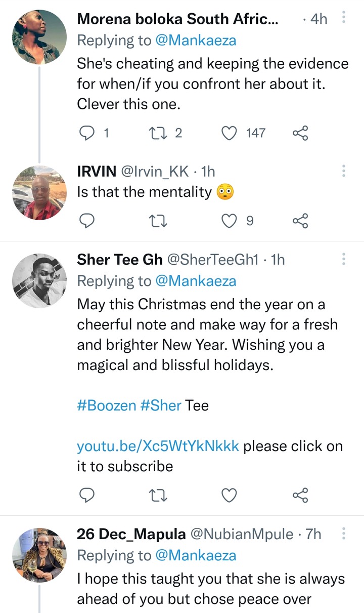This screenshot has height=613, width=364.
Task: Tap the #Boozen hashtag
Action: [106, 405]
